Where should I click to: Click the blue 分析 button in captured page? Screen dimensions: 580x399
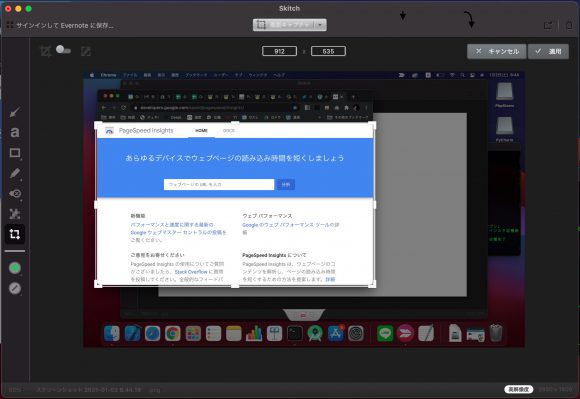(286, 184)
